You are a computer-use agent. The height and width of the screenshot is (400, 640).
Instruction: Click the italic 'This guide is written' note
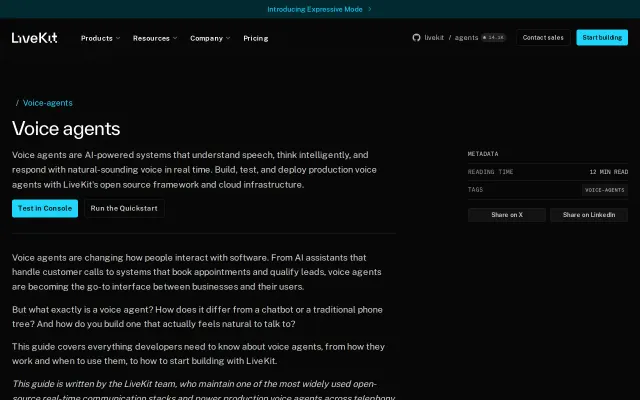pyautogui.click(x=203, y=390)
